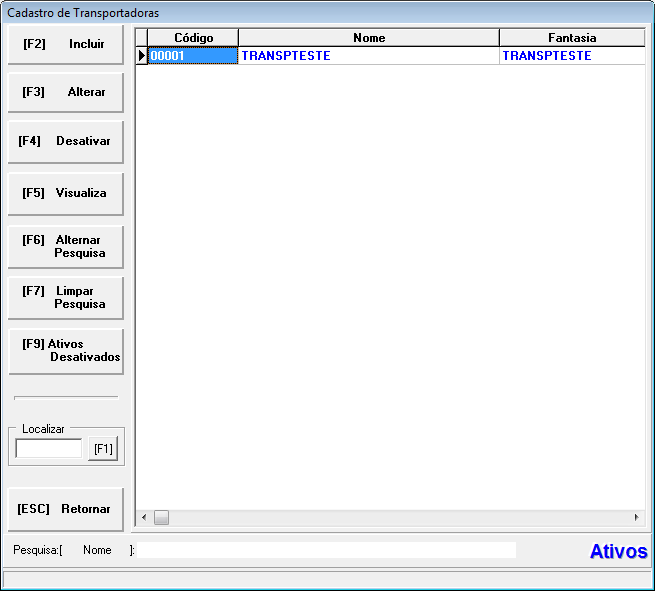The image size is (655, 591).
Task: Click the horizontal scrollbar left arrow
Action: 143,518
